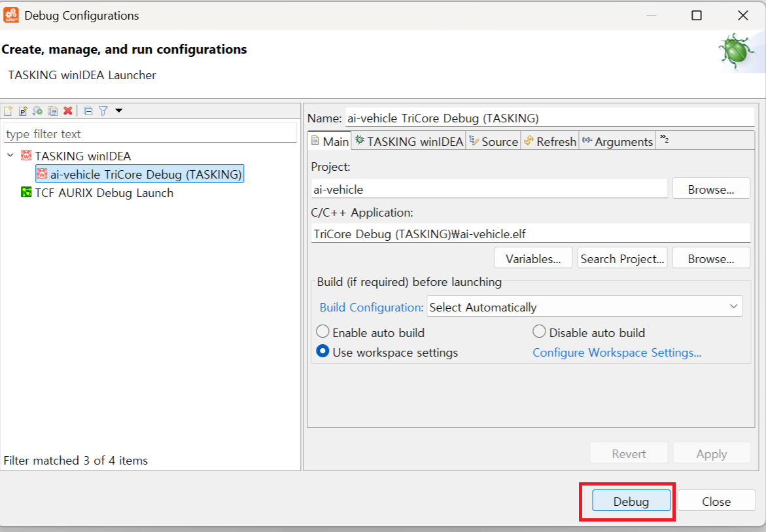
Task: Click the New launch configuration icon
Action: pos(8,111)
